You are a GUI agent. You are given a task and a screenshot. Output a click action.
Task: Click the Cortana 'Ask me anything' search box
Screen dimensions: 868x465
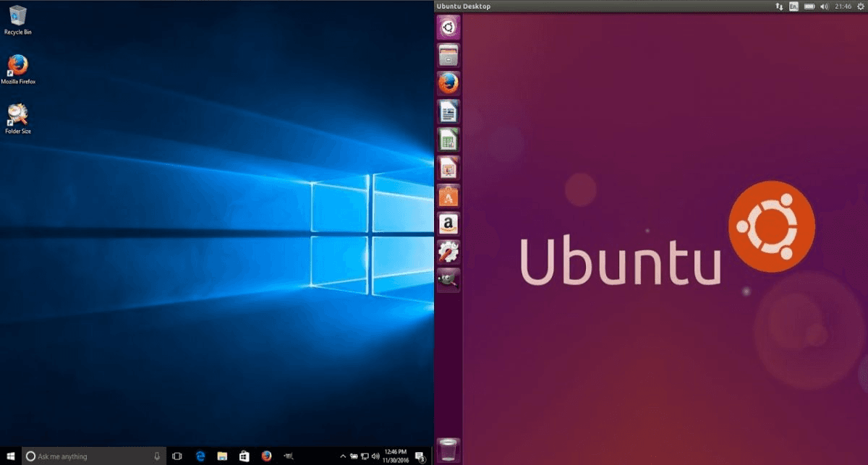(95, 456)
